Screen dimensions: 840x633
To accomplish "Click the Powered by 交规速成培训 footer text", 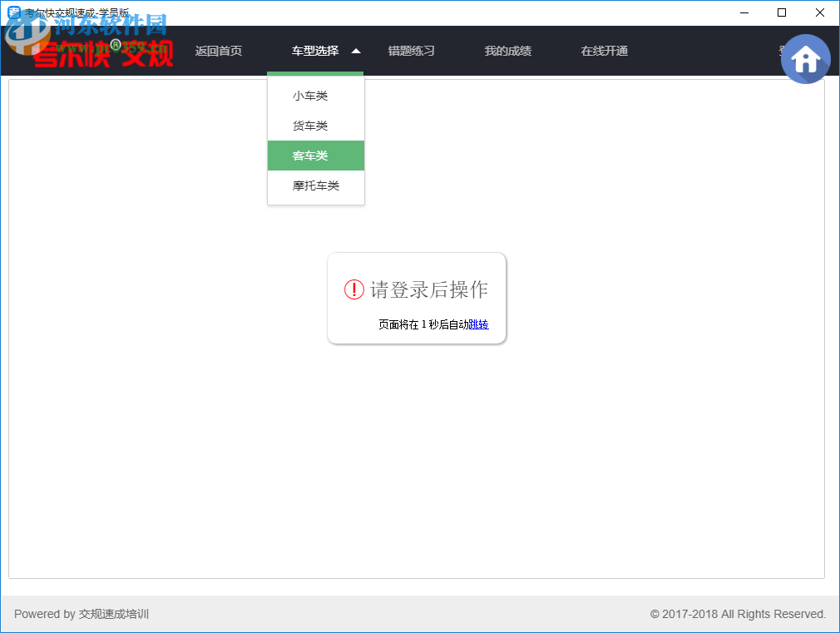I will 83,614.
